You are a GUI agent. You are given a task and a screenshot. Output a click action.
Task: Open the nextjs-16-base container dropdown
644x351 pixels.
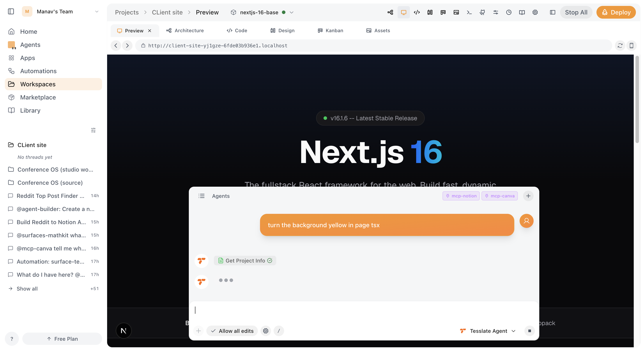click(262, 12)
